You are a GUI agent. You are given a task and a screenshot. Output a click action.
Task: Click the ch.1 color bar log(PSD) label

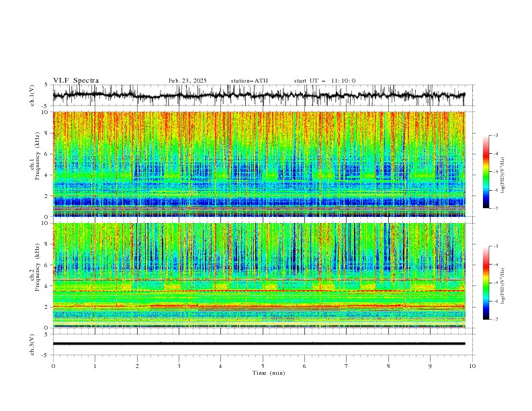pyautogui.click(x=502, y=175)
